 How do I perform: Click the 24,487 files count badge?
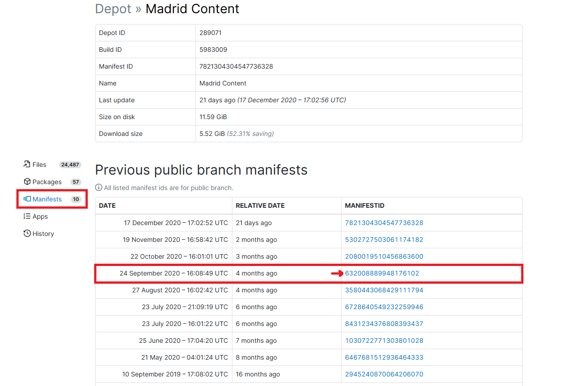coord(70,165)
